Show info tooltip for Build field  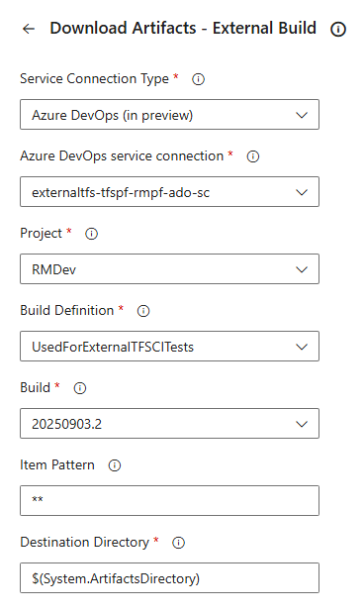coord(80,388)
